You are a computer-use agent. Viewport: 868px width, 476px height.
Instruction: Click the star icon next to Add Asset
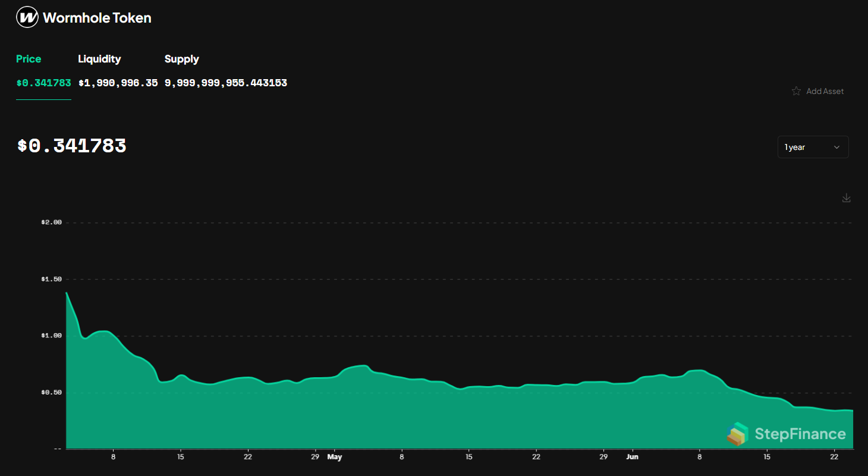coord(796,91)
